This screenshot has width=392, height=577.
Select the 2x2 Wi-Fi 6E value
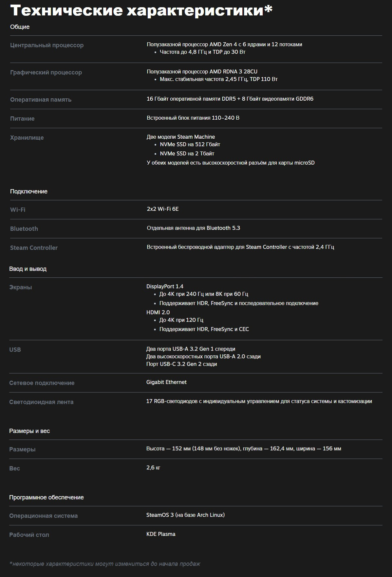(163, 209)
